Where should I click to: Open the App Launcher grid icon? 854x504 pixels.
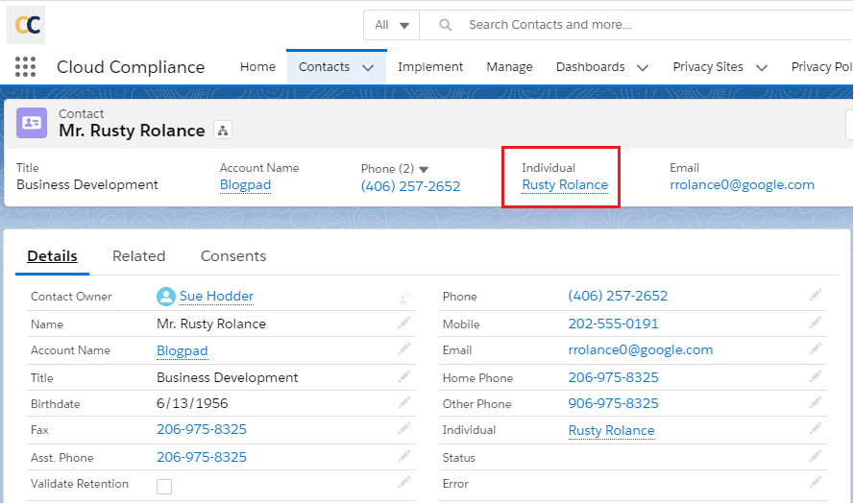pyautogui.click(x=26, y=66)
